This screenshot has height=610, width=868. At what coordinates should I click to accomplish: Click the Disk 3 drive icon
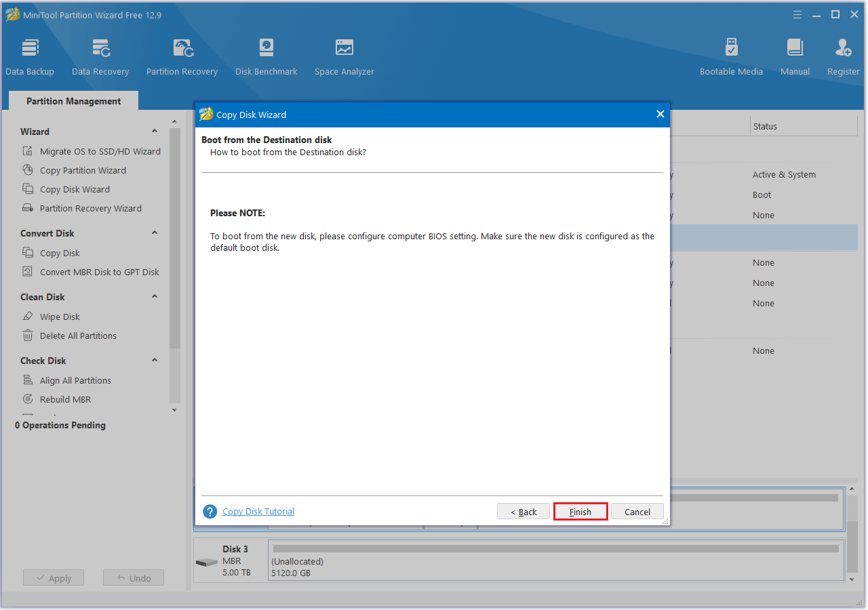point(206,562)
